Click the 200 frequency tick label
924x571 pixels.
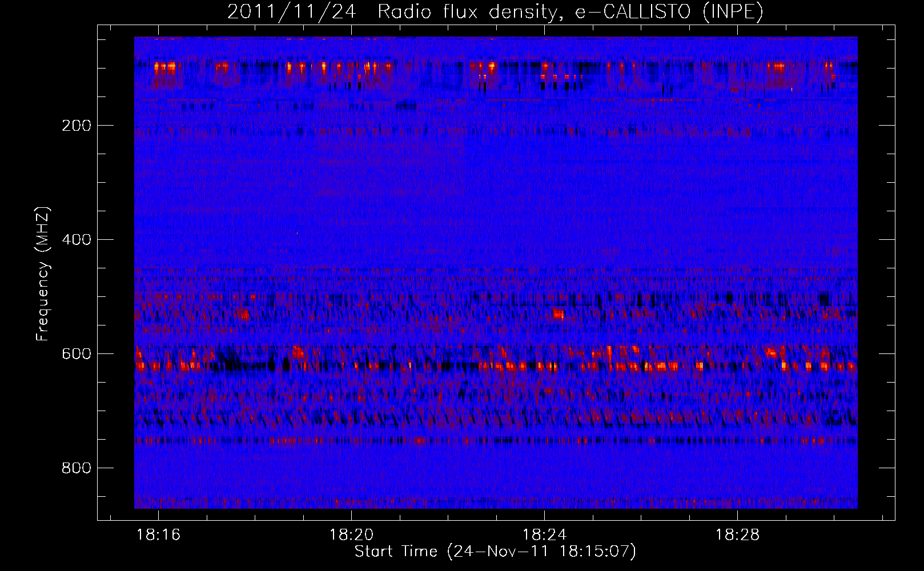click(x=76, y=126)
